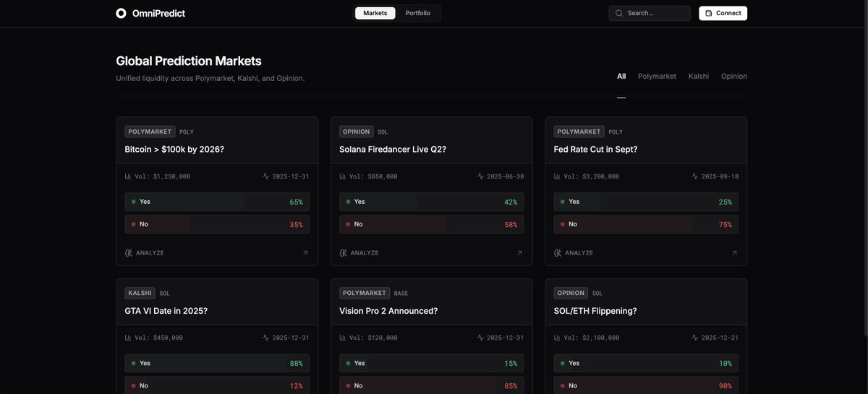This screenshot has width=868, height=394.
Task: Click POLYMARKET badge on Vision Pro 2 card
Action: [365, 293]
